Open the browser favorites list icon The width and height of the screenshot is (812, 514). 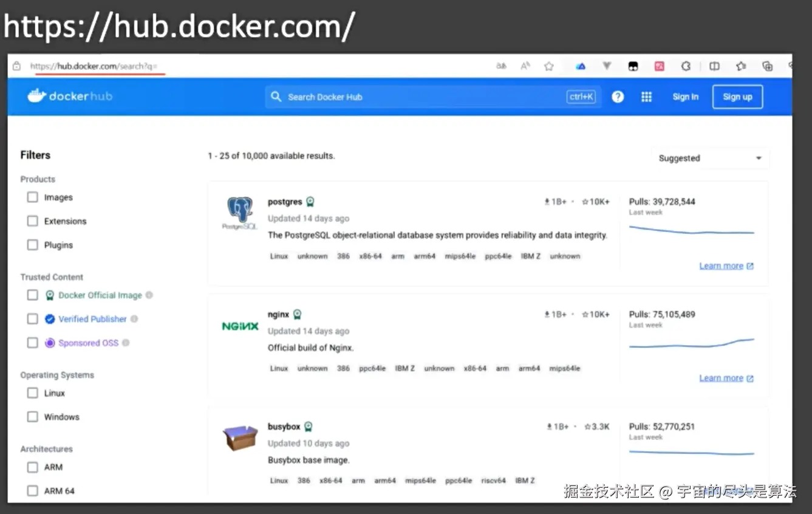point(741,66)
